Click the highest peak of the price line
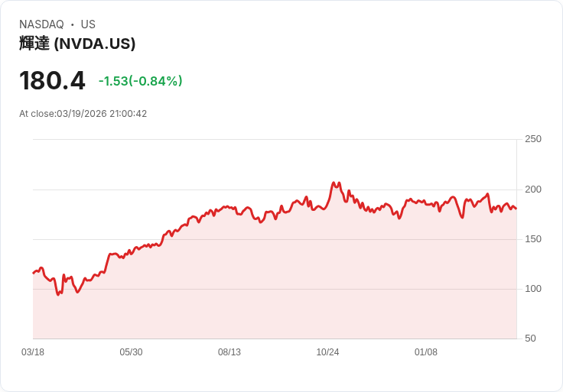Image resolution: width=563 pixels, height=392 pixels. pos(334,183)
